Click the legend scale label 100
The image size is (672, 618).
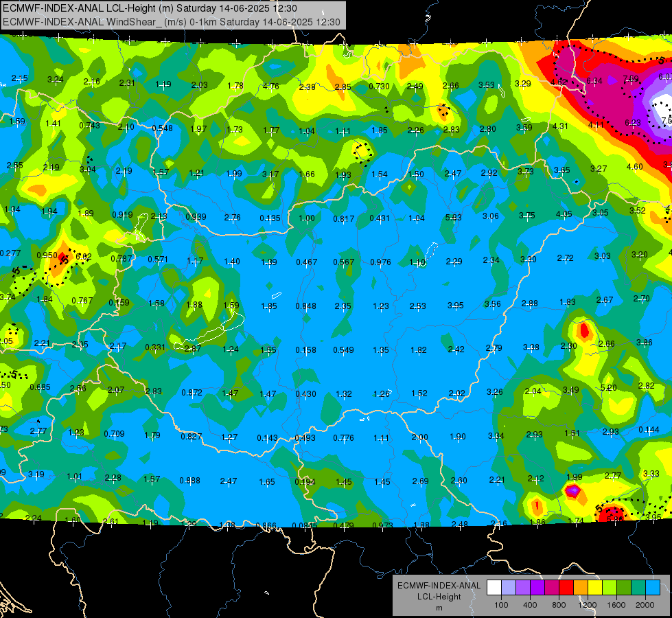pyautogui.click(x=502, y=605)
